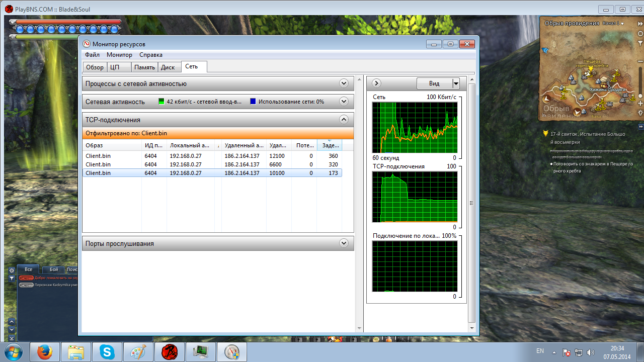Select Client.bin row with port 6600
The height and width of the screenshot is (362, 644).
click(x=212, y=164)
